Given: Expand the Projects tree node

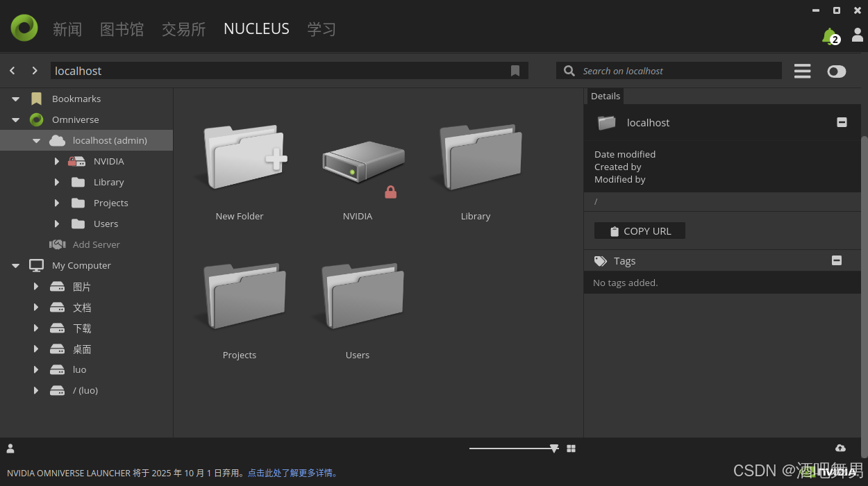Looking at the screenshot, I should (x=57, y=203).
